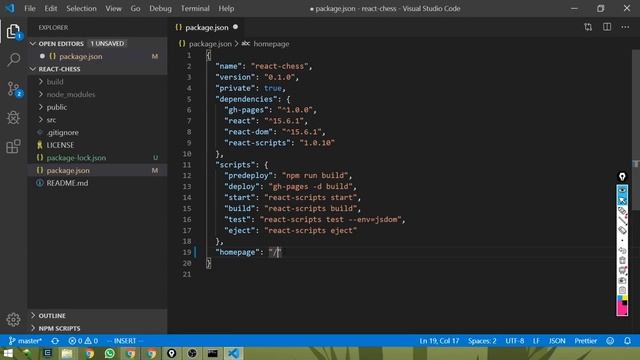Open the Source Control view
This screenshot has height=360, width=640.
(13, 89)
